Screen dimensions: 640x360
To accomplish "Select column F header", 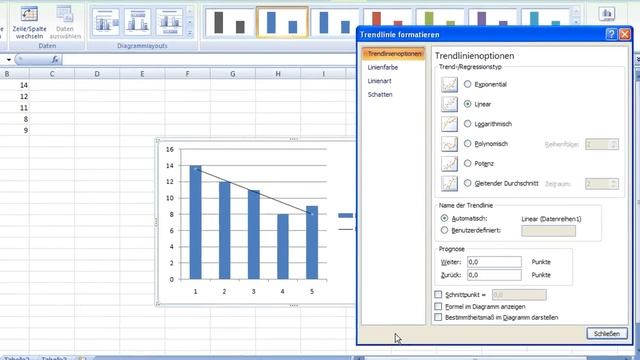I will click(187, 74).
